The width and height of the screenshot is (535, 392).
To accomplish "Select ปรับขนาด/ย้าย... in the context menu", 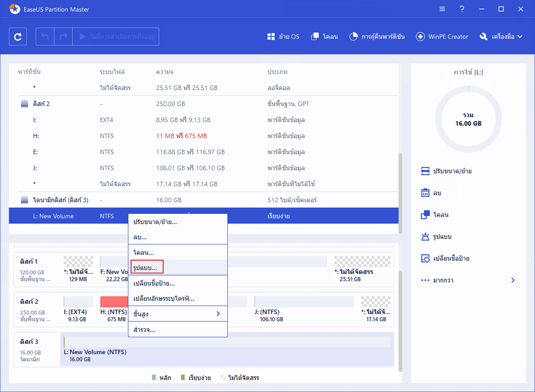I will pos(178,222).
